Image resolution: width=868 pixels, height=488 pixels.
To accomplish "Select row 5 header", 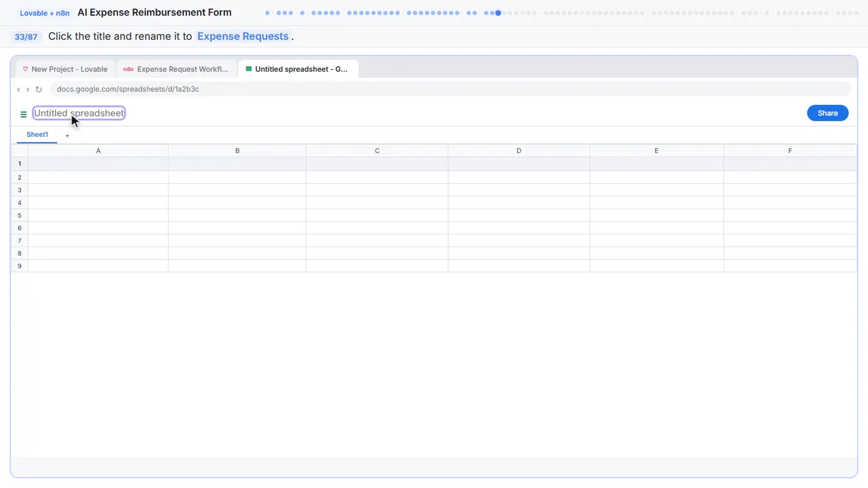I will coord(20,215).
